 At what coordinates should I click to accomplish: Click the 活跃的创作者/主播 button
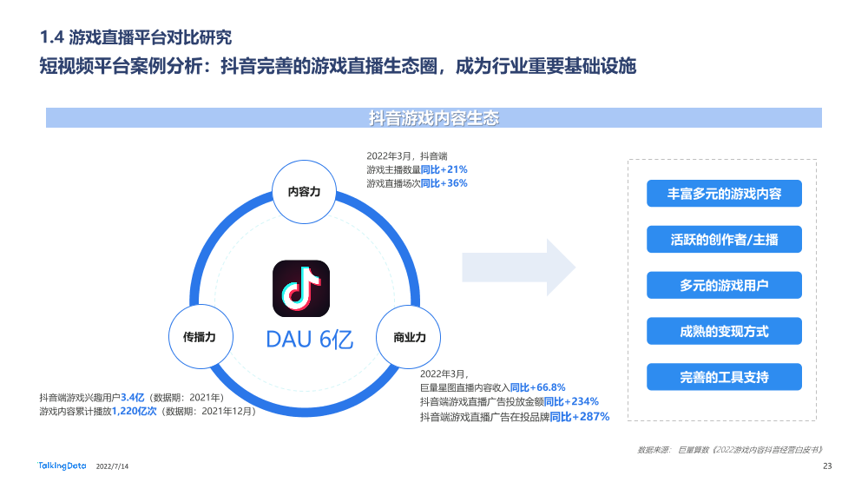(724, 239)
